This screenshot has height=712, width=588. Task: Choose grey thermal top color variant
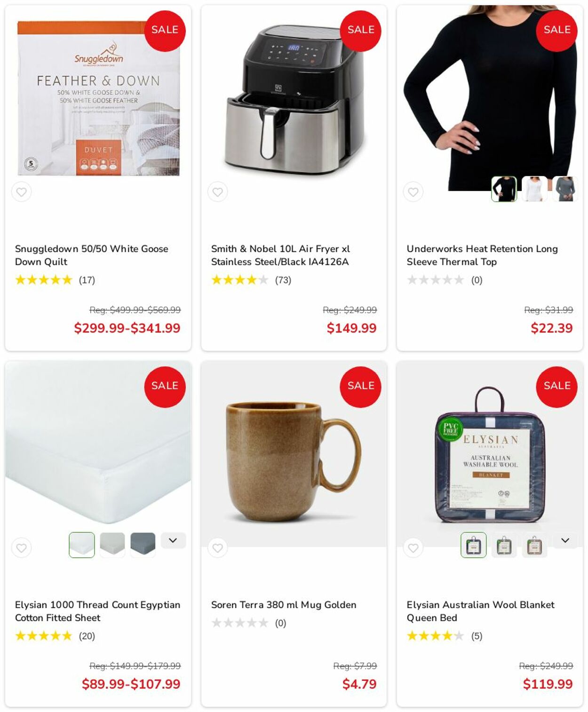[x=565, y=189]
